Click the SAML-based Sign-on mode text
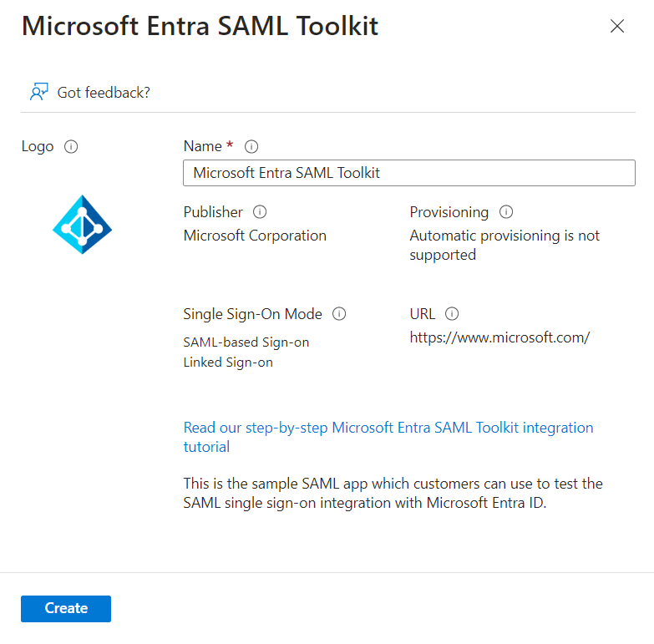The image size is (654, 644). (246, 342)
